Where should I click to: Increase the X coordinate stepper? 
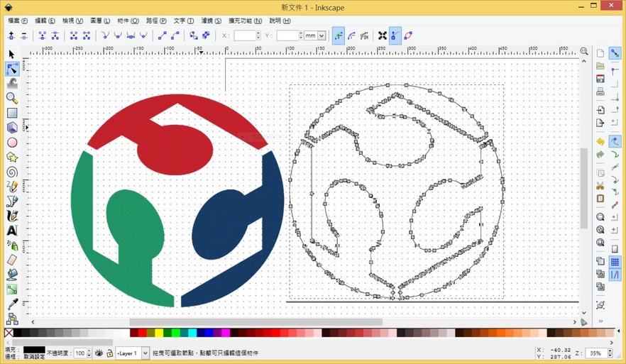point(258,33)
